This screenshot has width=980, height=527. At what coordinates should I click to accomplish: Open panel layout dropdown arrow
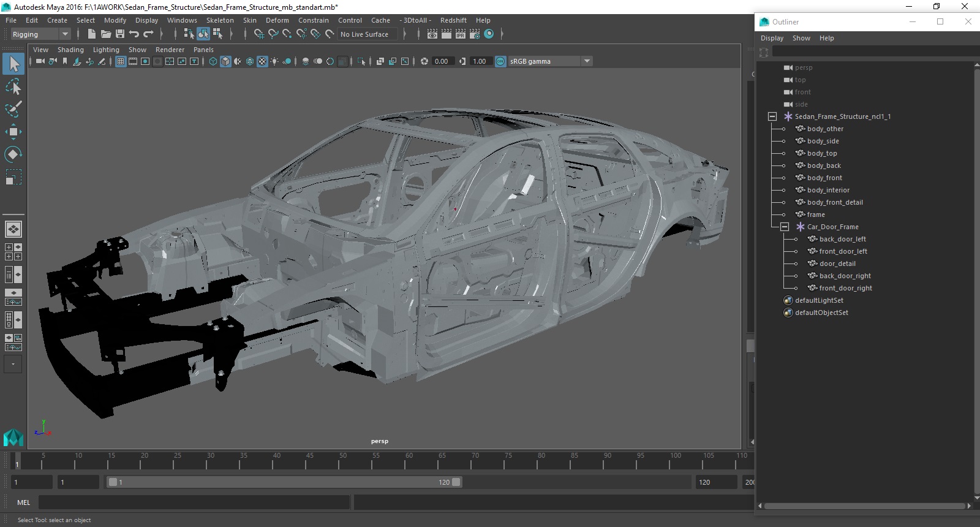(x=13, y=364)
